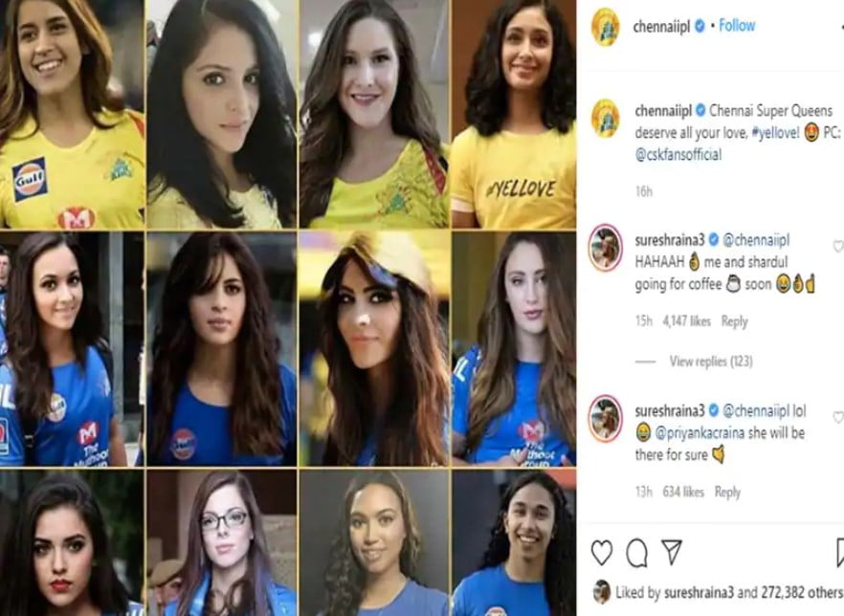Open the #yellove hashtag link

[x=775, y=132]
